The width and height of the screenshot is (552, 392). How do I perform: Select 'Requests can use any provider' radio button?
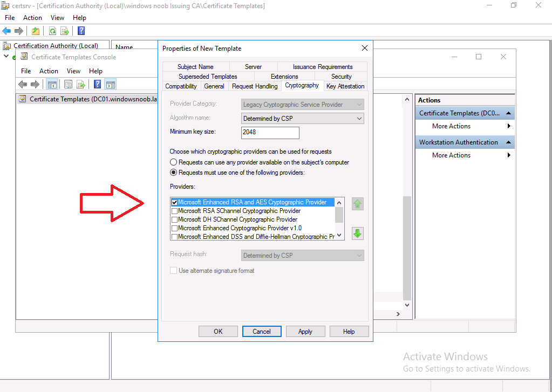click(173, 162)
